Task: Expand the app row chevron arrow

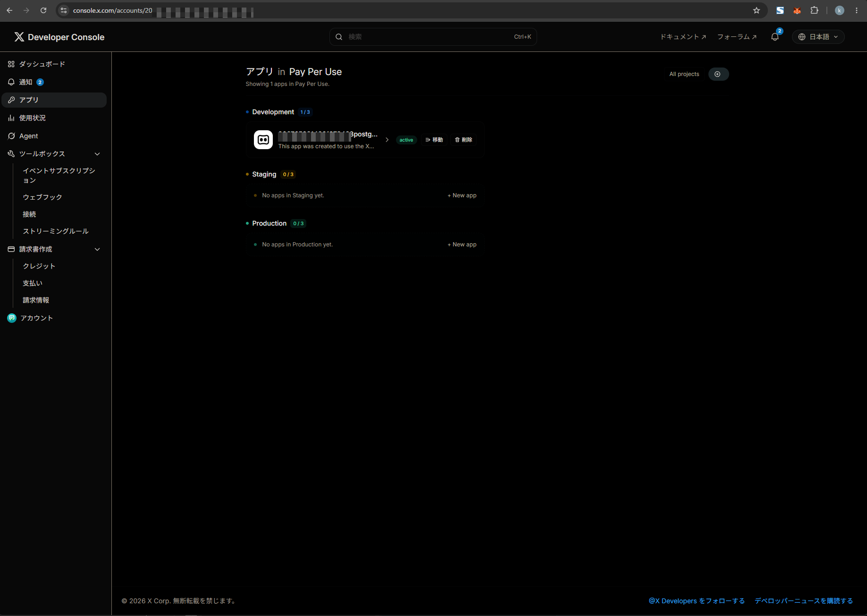Action: coord(387,140)
